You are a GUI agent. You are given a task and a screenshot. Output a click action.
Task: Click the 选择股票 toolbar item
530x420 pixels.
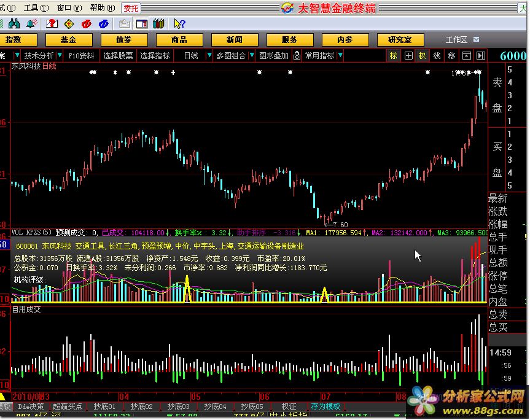click(118, 56)
